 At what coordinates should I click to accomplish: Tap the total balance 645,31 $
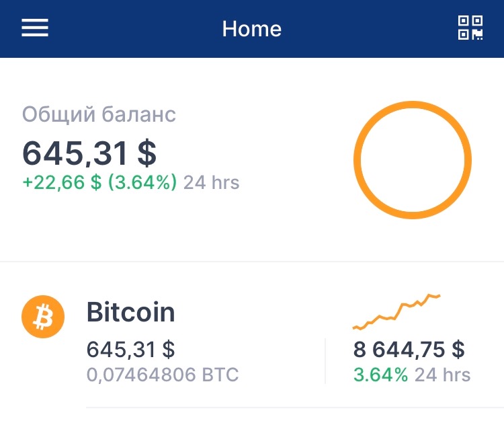click(x=89, y=153)
